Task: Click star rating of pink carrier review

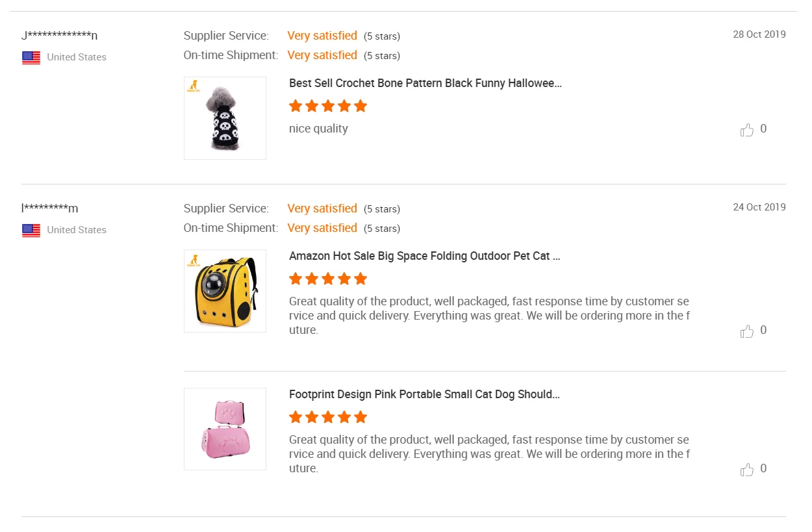Action: coord(328,417)
